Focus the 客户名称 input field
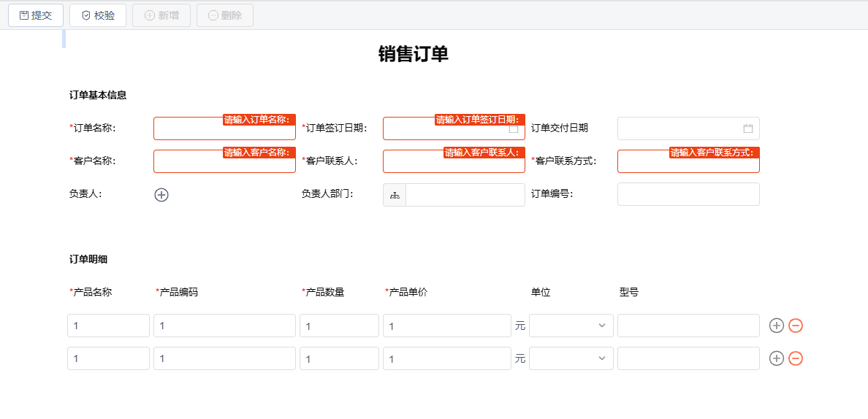 click(x=225, y=161)
